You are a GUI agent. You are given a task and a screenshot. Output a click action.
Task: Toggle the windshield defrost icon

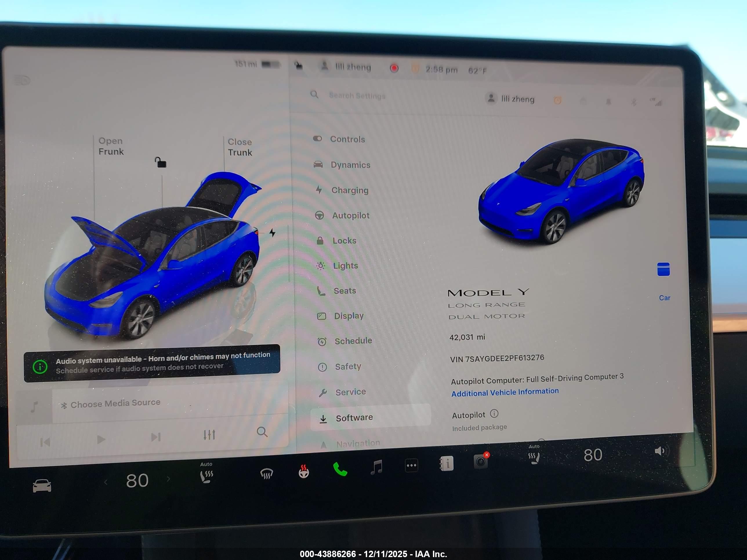266,474
